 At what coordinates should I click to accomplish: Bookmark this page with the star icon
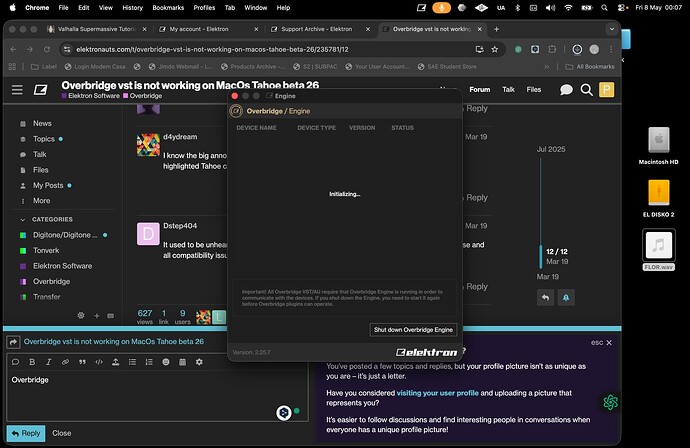click(495, 49)
